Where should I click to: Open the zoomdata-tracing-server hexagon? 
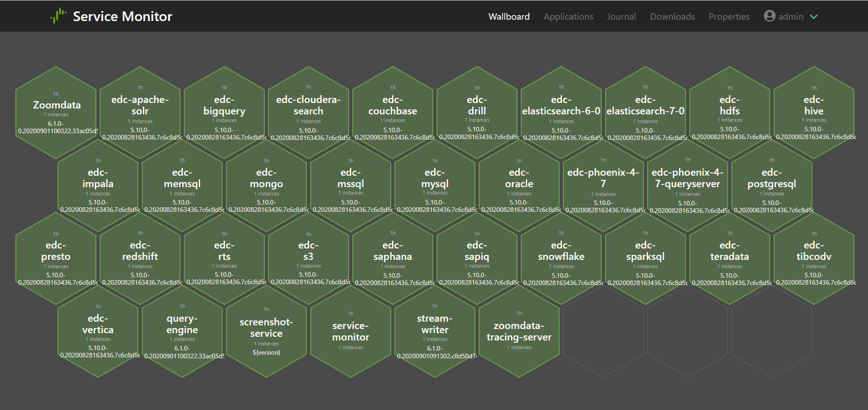519,331
